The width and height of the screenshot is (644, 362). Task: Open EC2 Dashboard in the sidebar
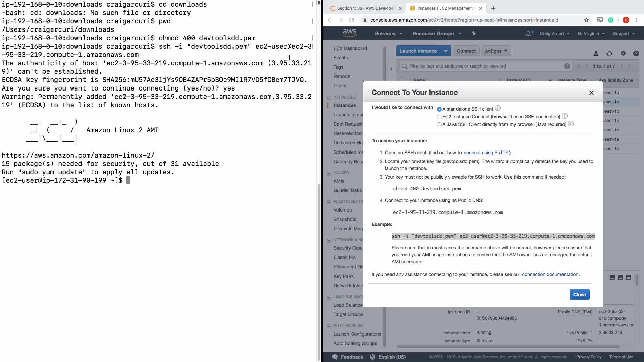pyautogui.click(x=350, y=48)
